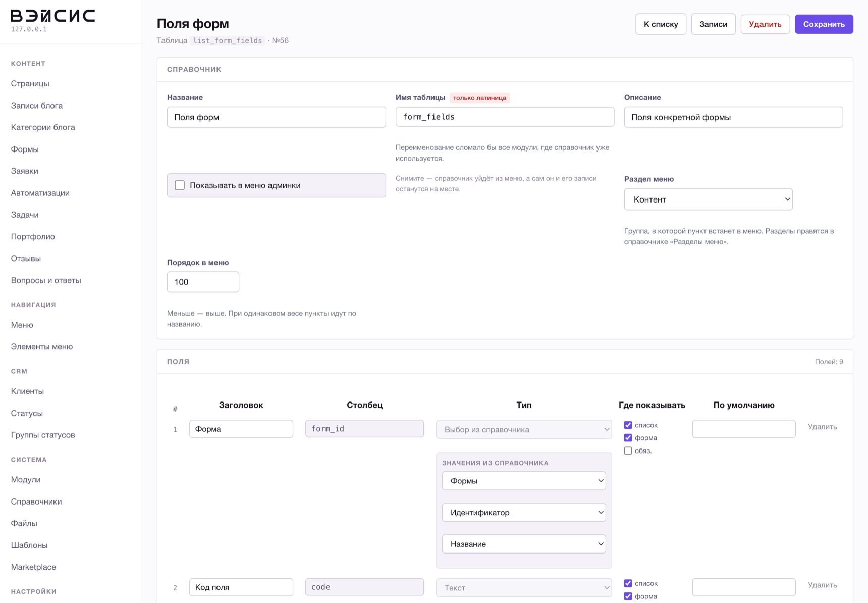Open 'Группы статусов' sidebar item
Image resolution: width=868 pixels, height=603 pixels.
tap(43, 435)
